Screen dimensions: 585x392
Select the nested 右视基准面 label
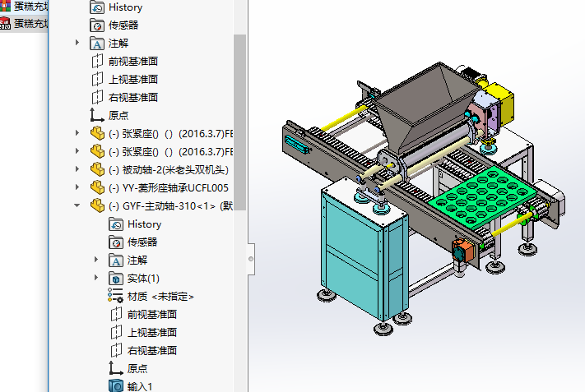click(x=152, y=351)
